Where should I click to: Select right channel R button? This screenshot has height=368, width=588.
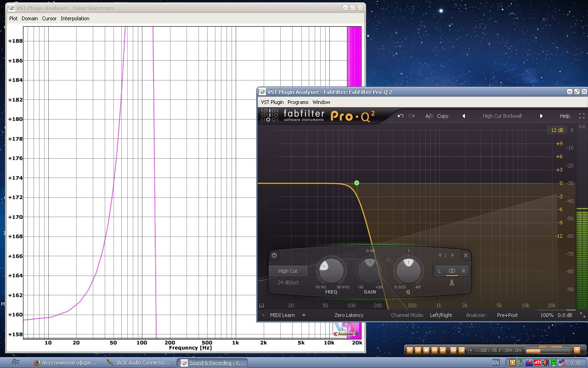coord(464,271)
